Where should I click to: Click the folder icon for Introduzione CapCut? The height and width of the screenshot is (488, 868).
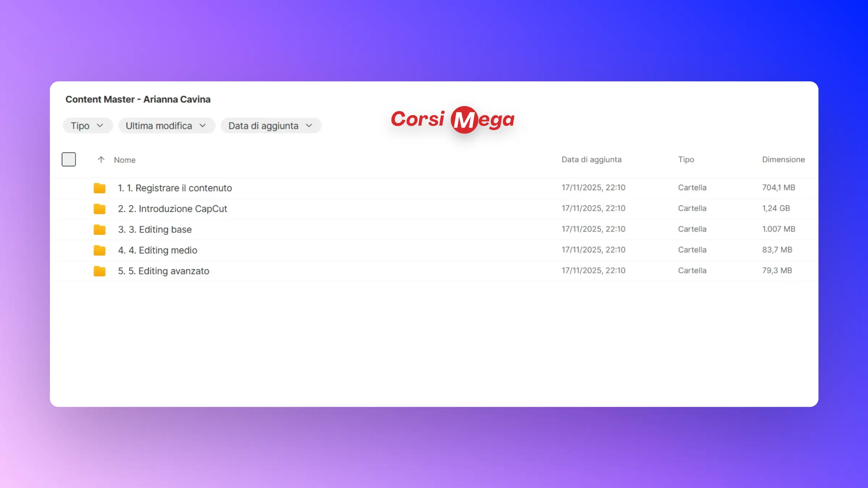click(x=99, y=209)
